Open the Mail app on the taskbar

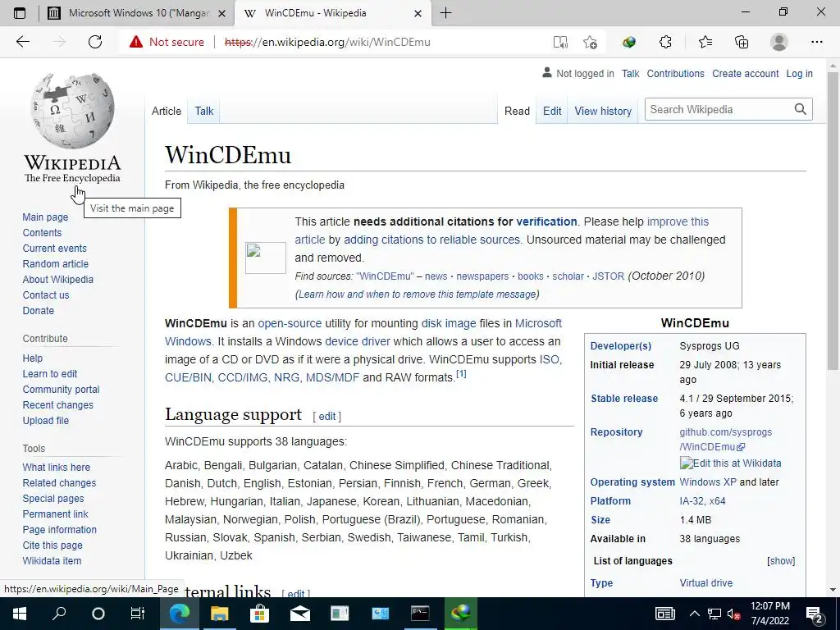[300, 614]
